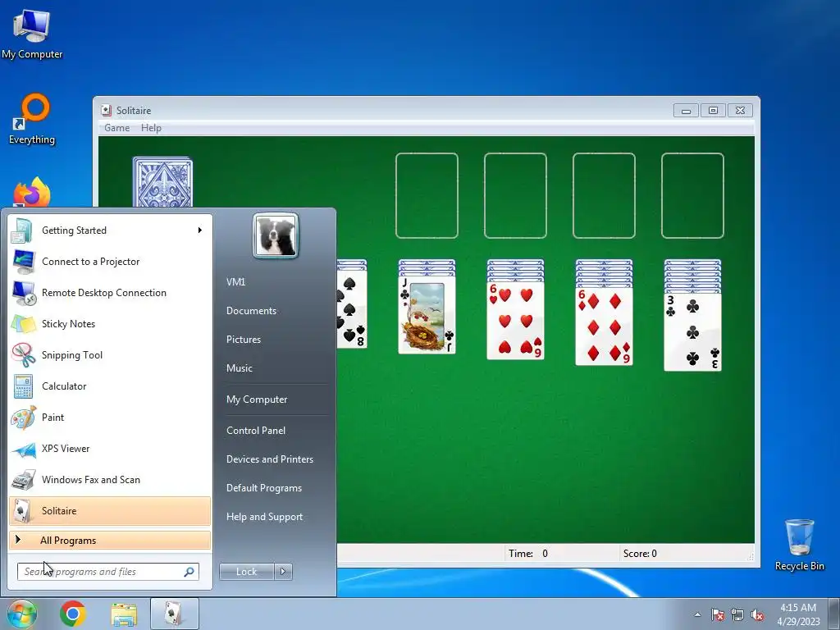Click the user account picture
840x630 pixels.
tap(276, 236)
